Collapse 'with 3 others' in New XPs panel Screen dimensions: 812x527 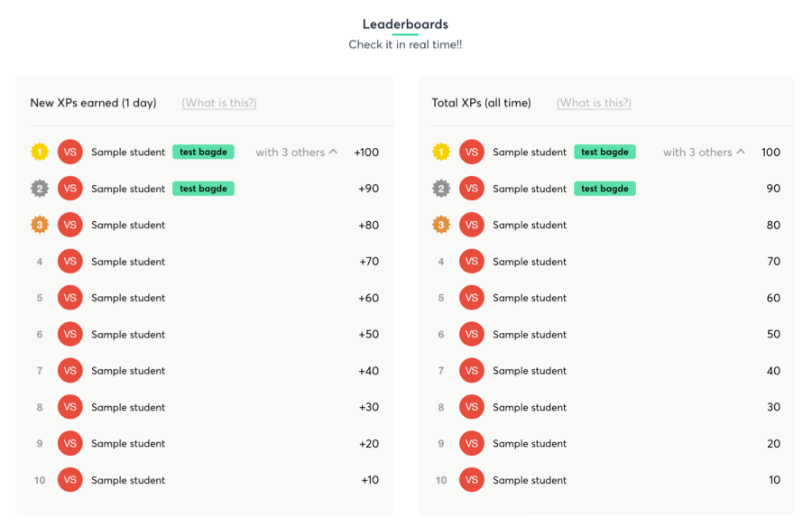[x=296, y=153]
